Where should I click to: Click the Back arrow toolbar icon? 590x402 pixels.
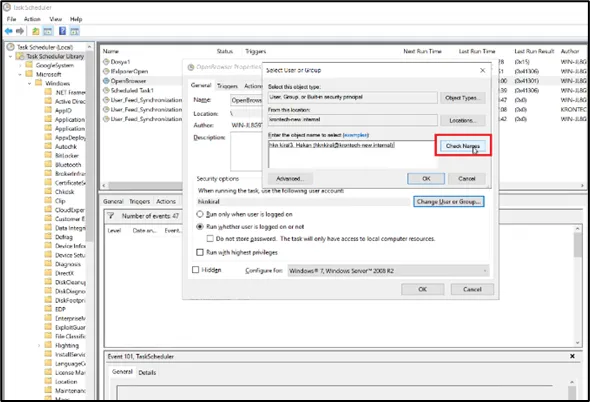(x=9, y=31)
